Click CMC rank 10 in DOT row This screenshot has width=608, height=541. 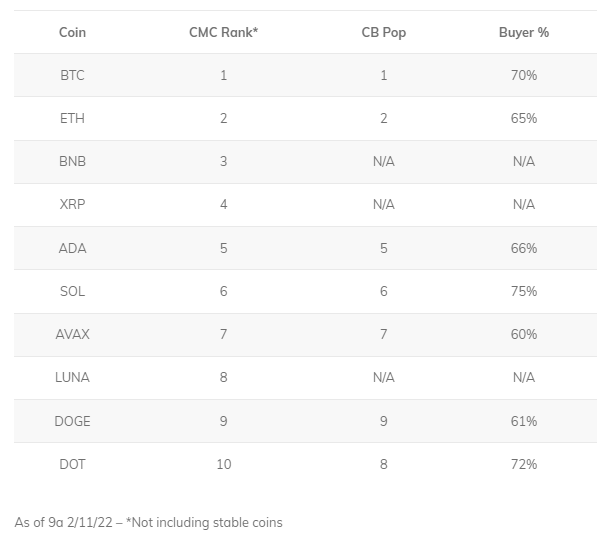(224, 464)
